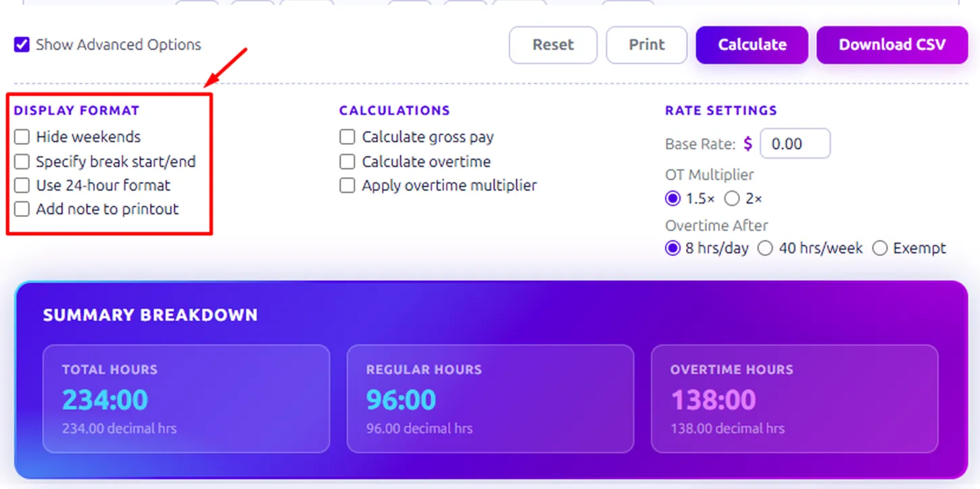Click the Overtime Hours summary card
This screenshot has width=980, height=489.
pyautogui.click(x=794, y=398)
